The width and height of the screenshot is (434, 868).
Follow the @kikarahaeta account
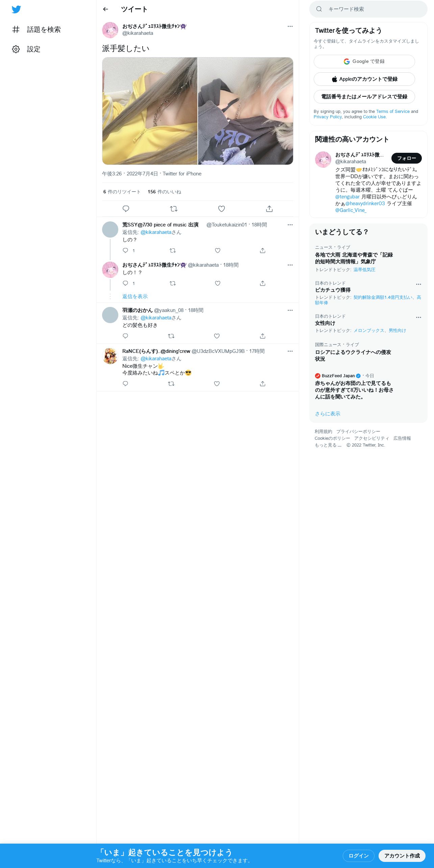[x=406, y=158]
